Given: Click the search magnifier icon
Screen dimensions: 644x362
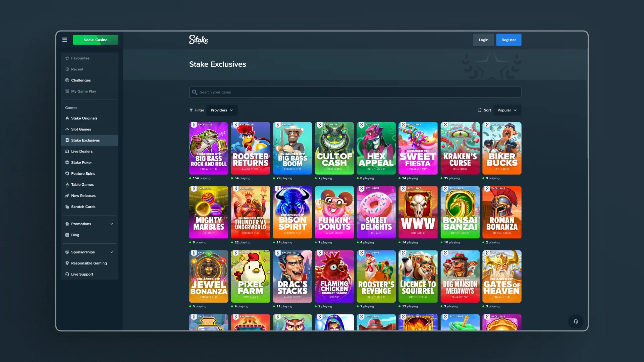Looking at the screenshot, I should [x=195, y=92].
